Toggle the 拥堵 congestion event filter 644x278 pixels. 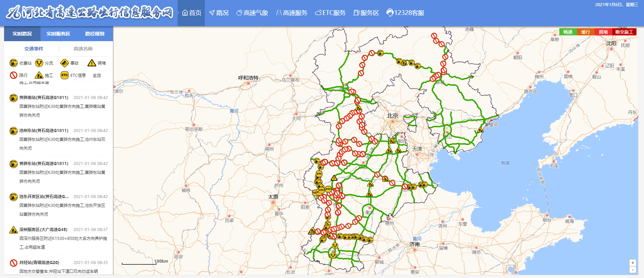coord(97,63)
